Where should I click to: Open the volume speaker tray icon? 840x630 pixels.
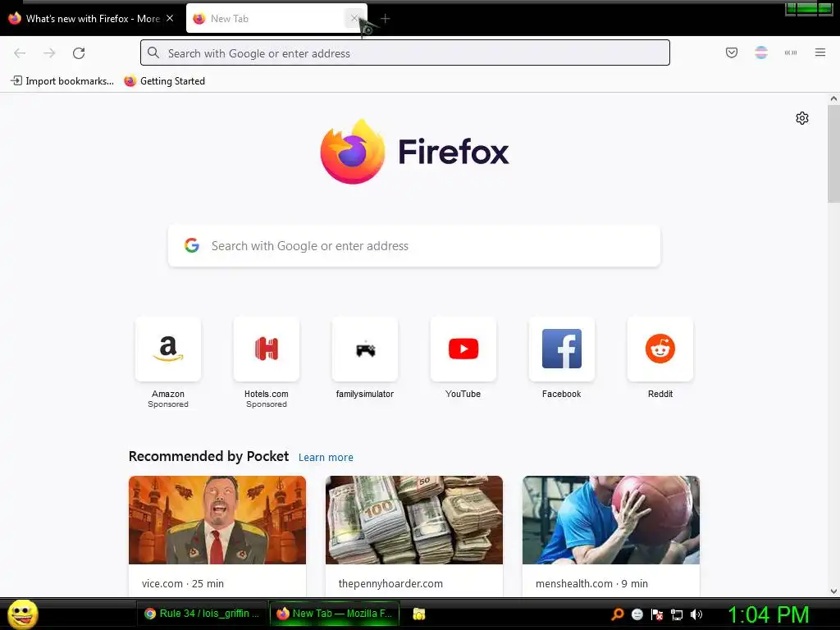click(x=696, y=614)
